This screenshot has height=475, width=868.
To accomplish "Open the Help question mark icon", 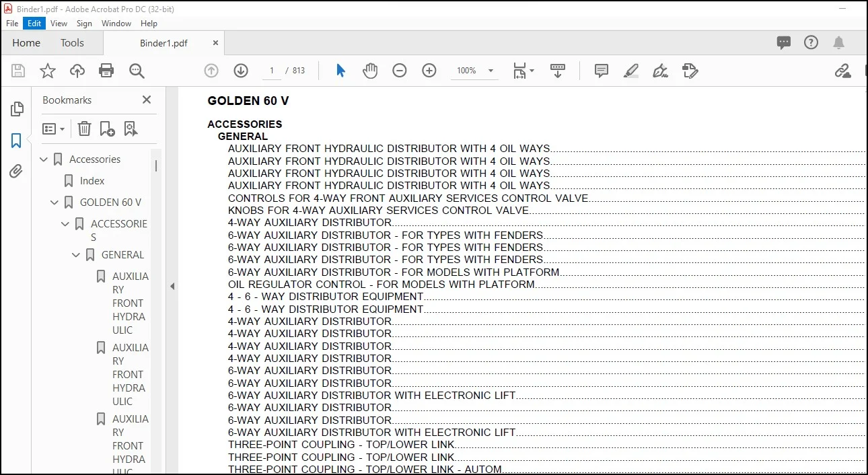I will pyautogui.click(x=811, y=42).
